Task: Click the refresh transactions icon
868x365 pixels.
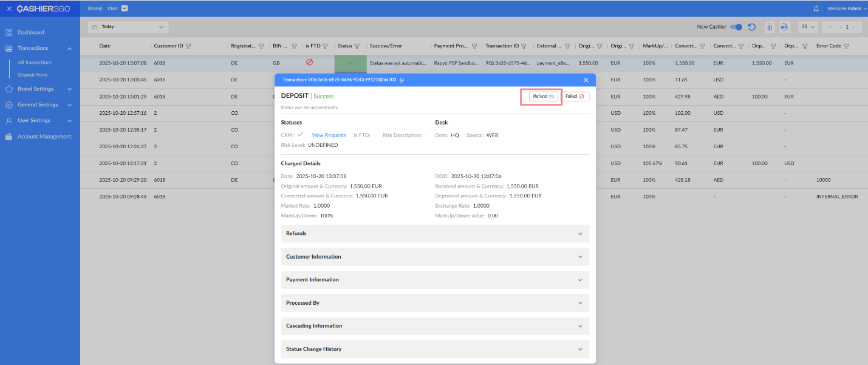Action: [x=751, y=27]
